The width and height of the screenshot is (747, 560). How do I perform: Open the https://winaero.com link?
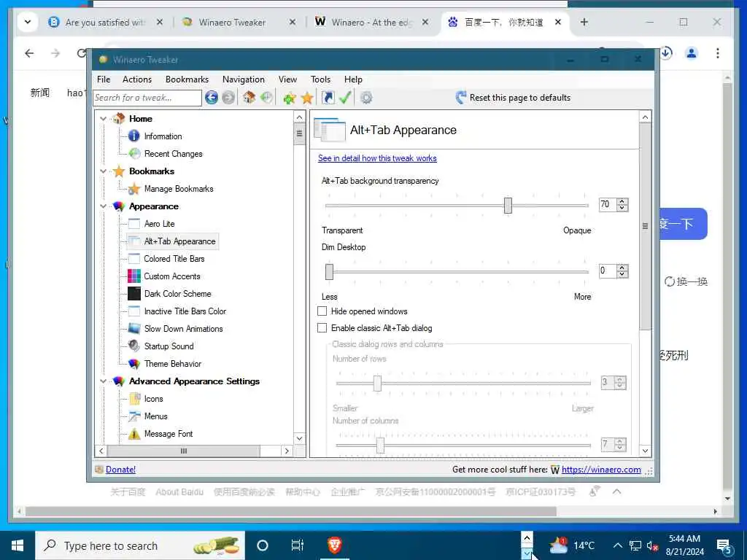[601, 470]
